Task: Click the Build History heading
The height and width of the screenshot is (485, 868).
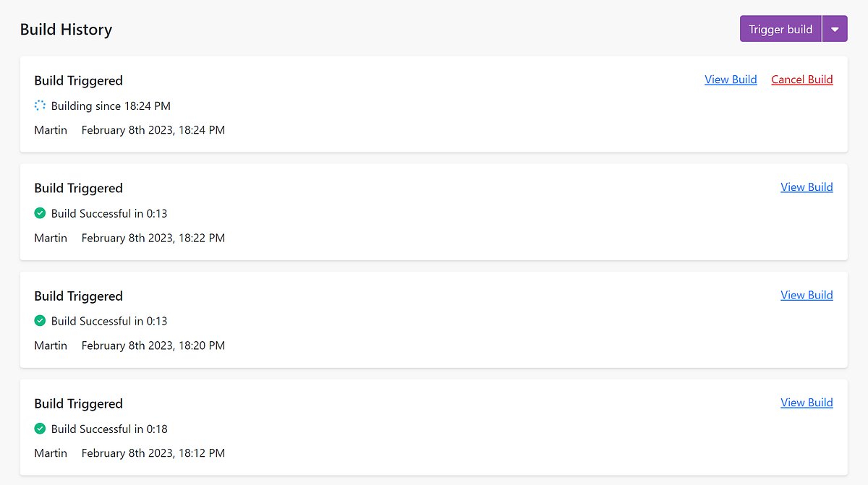Action: coord(66,29)
